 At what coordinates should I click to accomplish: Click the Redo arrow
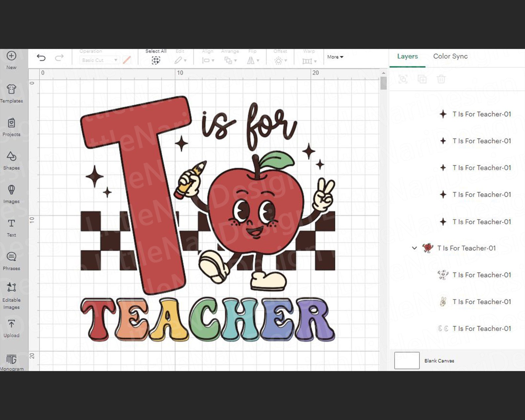(x=59, y=58)
